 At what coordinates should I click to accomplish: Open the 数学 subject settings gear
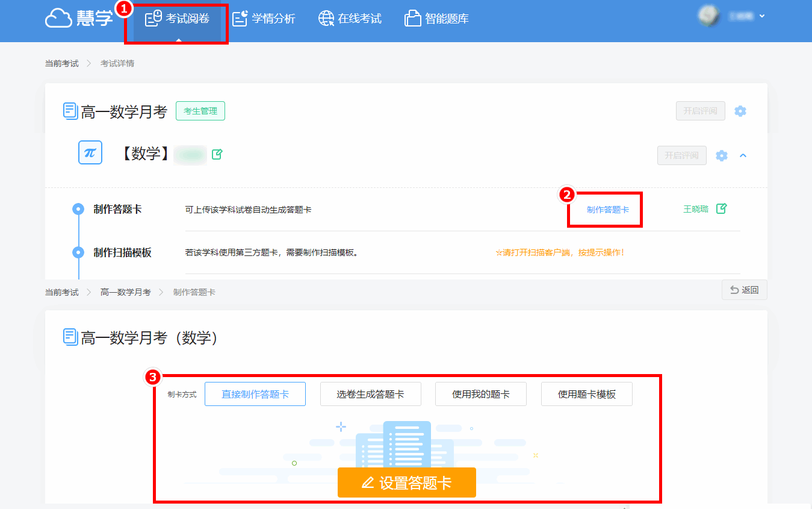(x=721, y=155)
